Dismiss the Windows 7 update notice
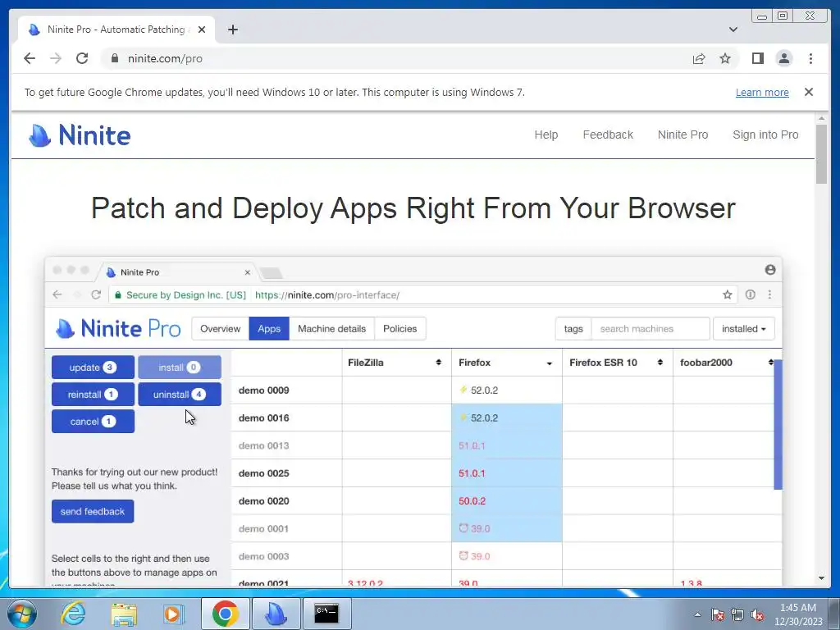Image resolution: width=840 pixels, height=630 pixels. [809, 92]
